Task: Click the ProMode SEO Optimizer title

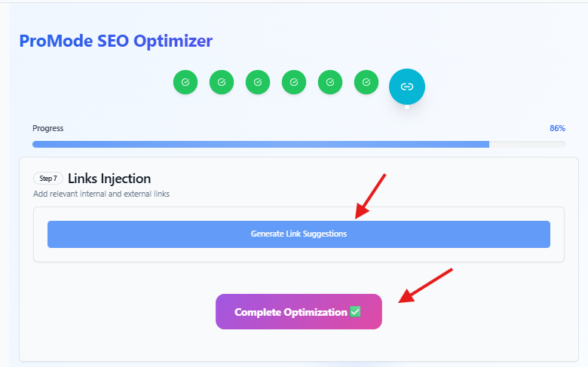Action: (115, 41)
